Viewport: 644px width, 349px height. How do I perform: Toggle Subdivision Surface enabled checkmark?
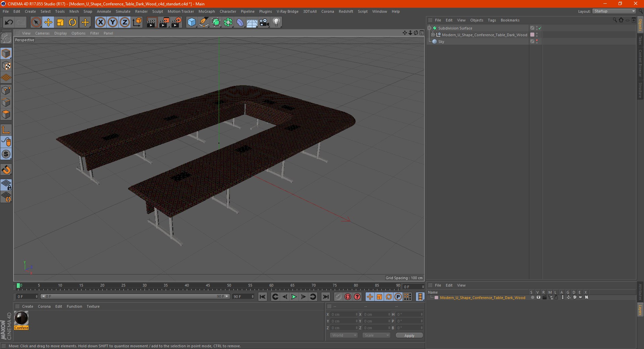(x=540, y=29)
